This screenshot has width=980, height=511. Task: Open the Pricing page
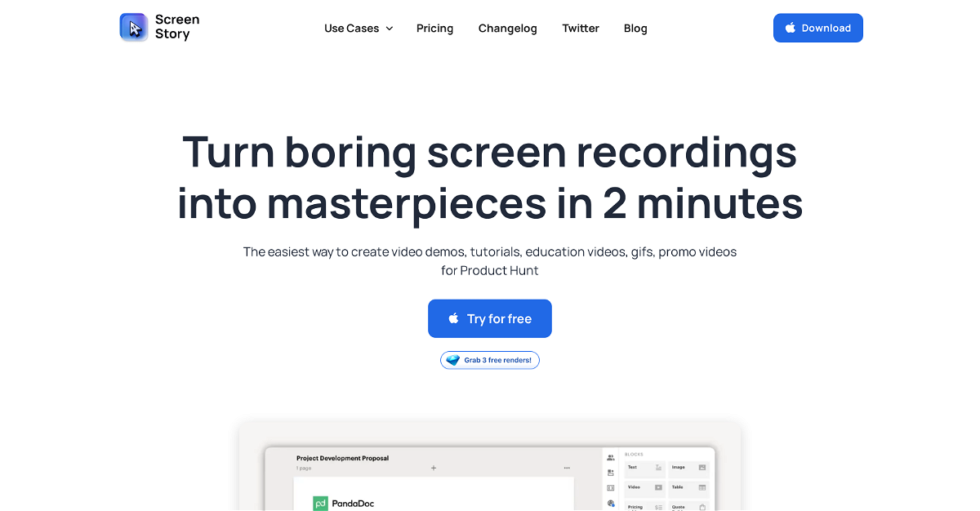434,28
